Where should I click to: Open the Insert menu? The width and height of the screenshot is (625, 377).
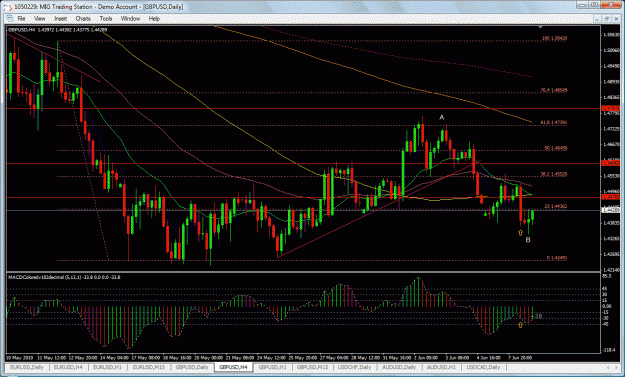(61, 19)
